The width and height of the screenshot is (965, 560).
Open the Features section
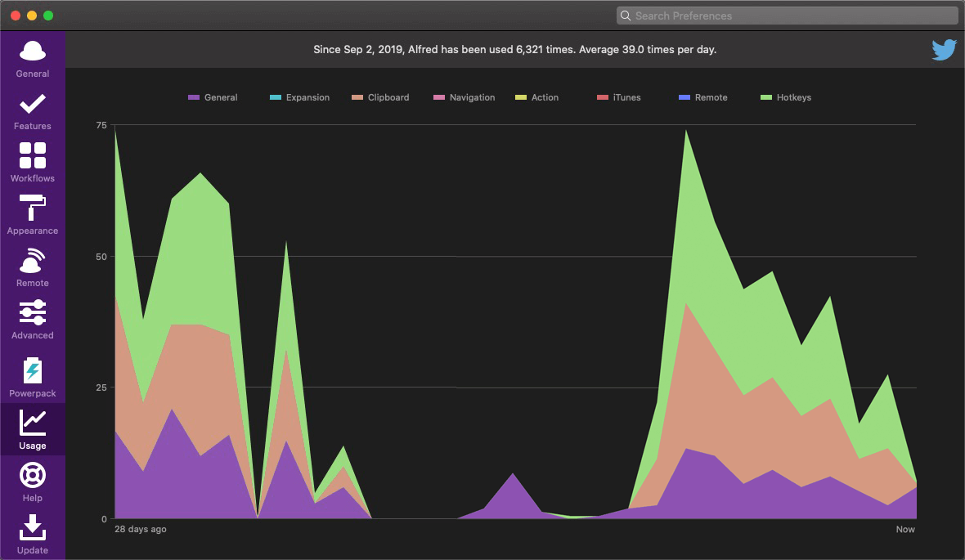point(33,111)
